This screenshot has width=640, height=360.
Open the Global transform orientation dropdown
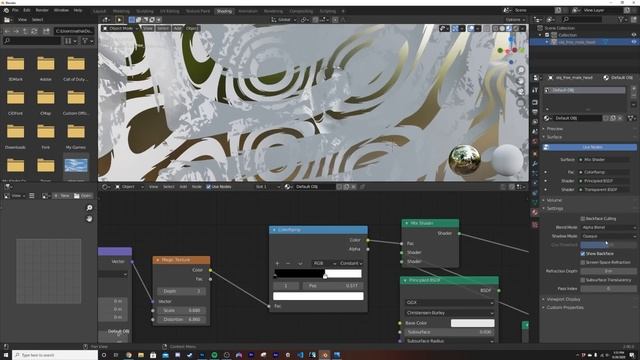click(x=284, y=20)
